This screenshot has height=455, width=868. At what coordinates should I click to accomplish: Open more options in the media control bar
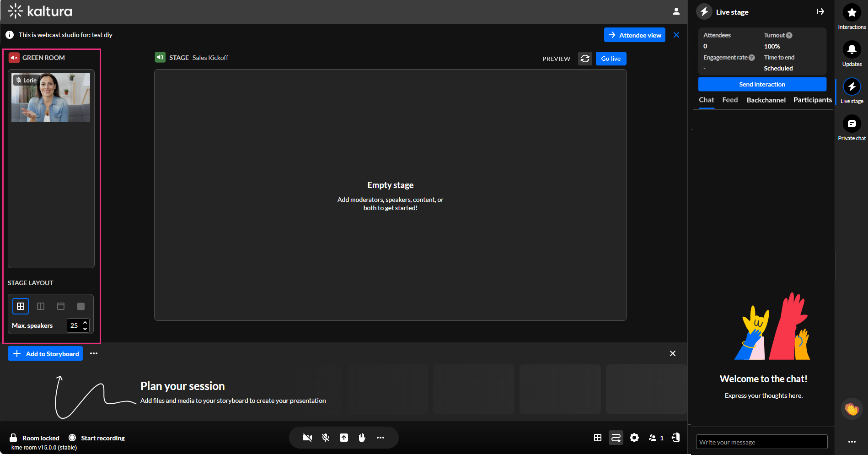(x=380, y=438)
